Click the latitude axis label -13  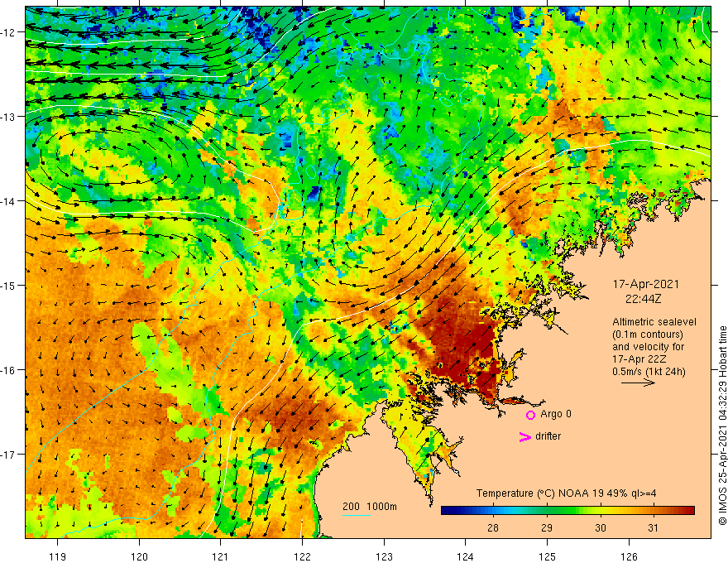click(x=8, y=117)
